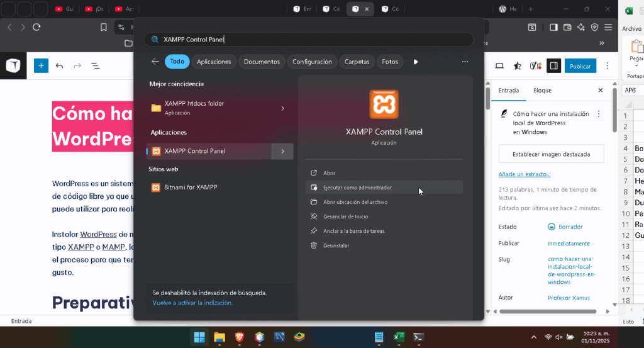Viewport: 644px width, 348px height.
Task: Close the WordPress settings sidebar
Action: 601,90
